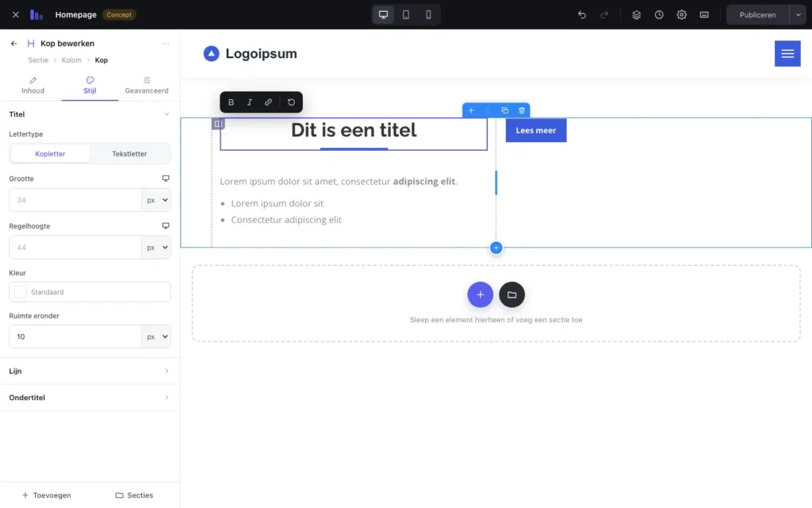Click the list item 'Consectetur adipiscing elit'
The image size is (812, 508).
tap(286, 220)
